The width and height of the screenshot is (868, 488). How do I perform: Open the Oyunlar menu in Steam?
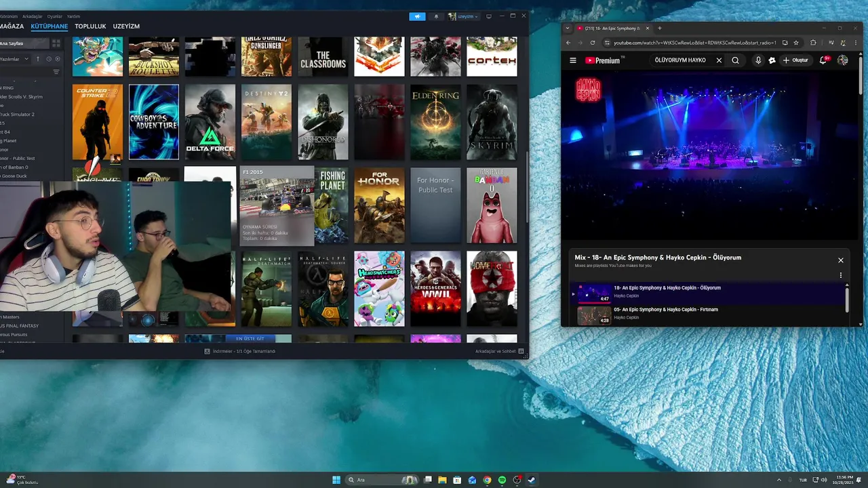click(54, 16)
